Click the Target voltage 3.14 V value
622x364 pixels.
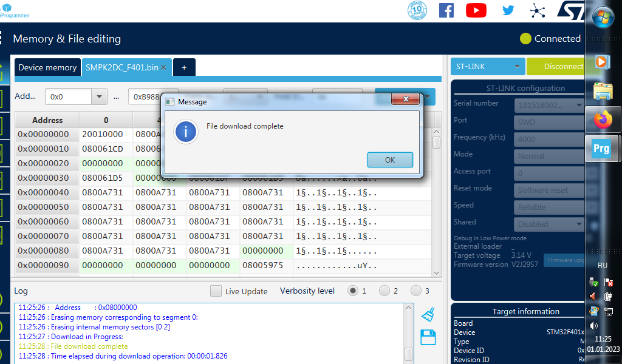pos(521,255)
